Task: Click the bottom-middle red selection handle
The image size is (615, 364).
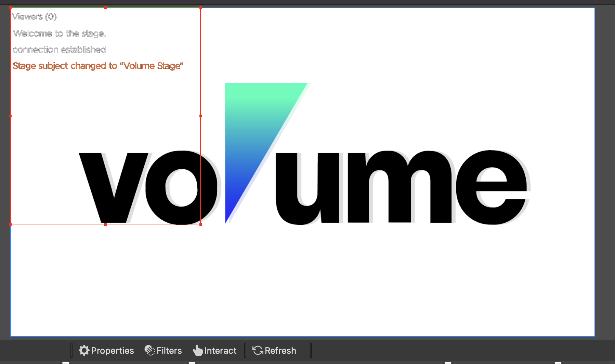Action: tap(105, 224)
